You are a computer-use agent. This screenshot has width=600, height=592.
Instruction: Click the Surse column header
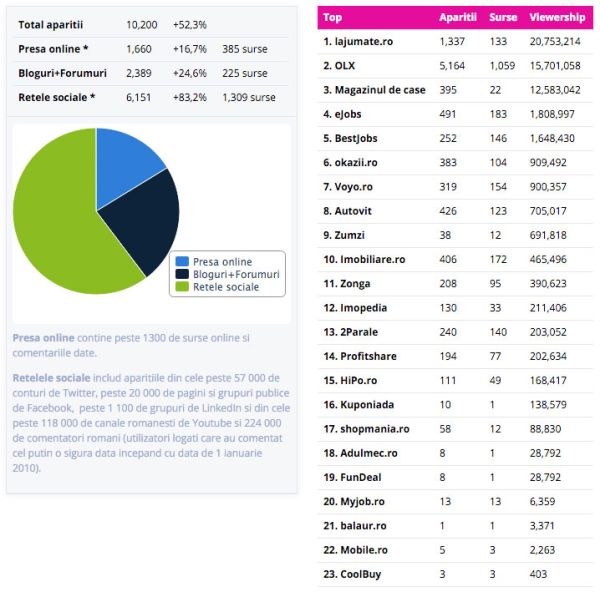click(x=503, y=18)
